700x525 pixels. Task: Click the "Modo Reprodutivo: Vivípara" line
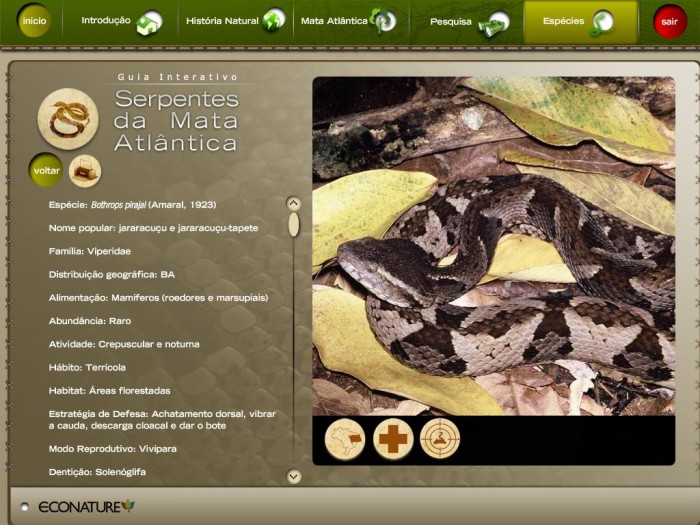112,449
